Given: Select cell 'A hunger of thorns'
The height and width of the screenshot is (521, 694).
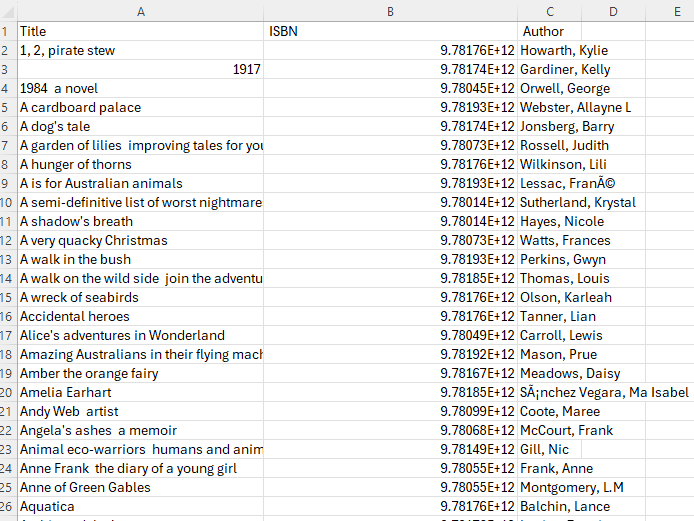Looking at the screenshot, I should pos(141,165).
